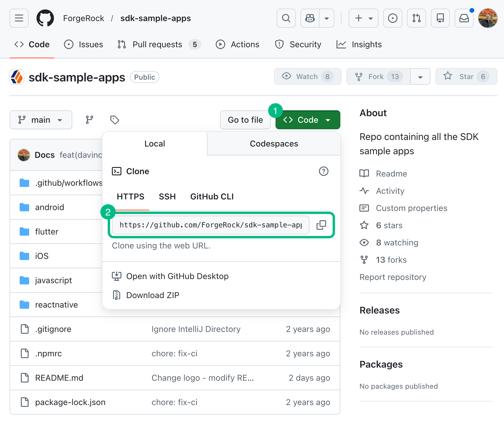Click the branches icon next to main
504x422 pixels.
coord(89,120)
